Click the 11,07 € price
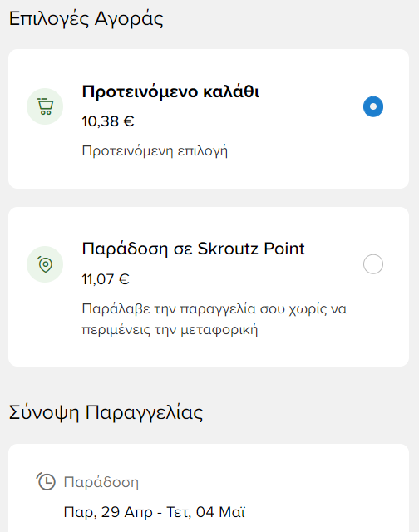 (106, 279)
